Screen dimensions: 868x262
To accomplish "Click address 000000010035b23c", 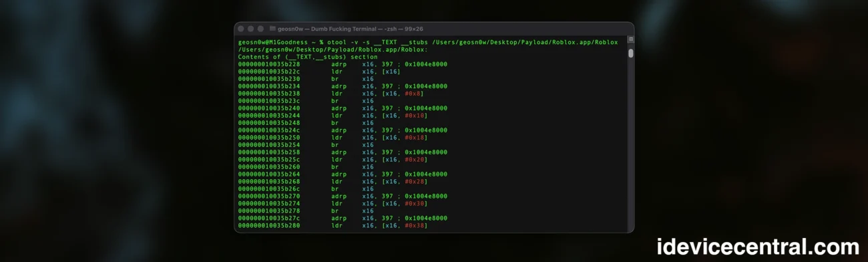I will [269, 101].
